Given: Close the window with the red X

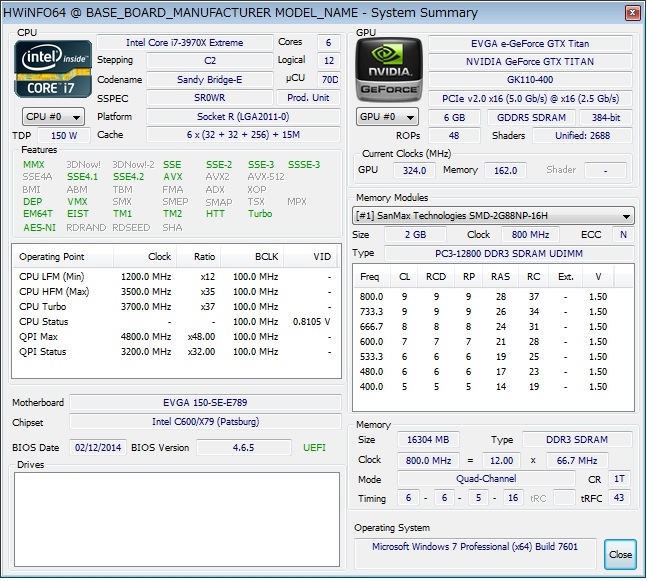Looking at the screenshot, I should click(632, 13).
